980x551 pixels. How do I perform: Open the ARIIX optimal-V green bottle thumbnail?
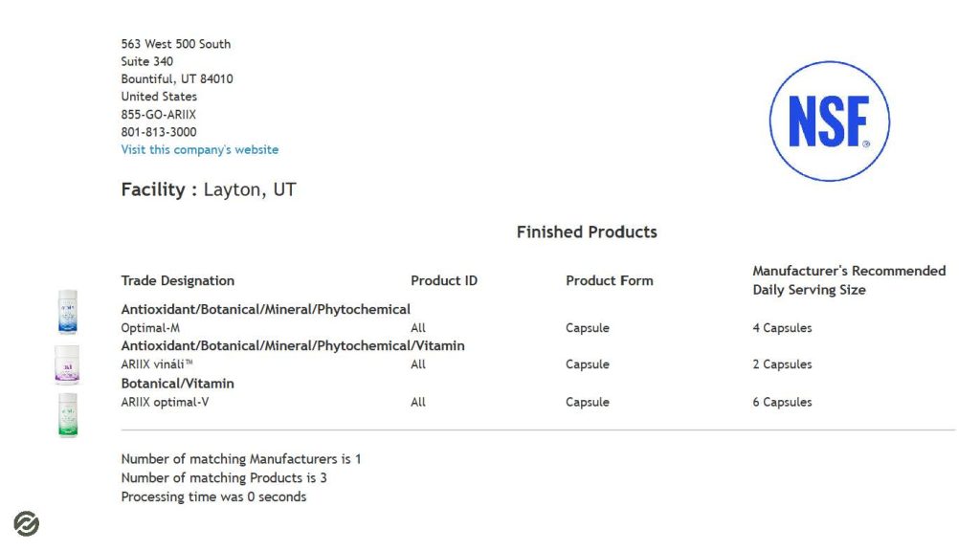coord(68,415)
